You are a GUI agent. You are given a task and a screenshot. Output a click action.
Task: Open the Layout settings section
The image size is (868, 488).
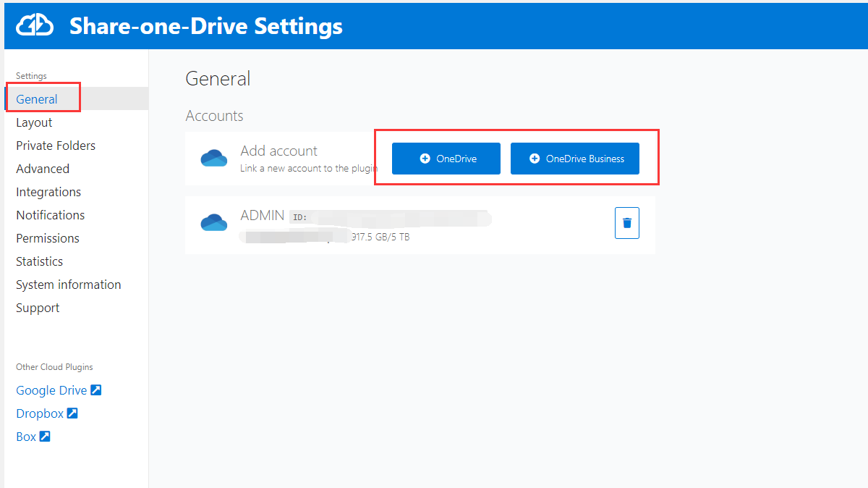(x=34, y=122)
